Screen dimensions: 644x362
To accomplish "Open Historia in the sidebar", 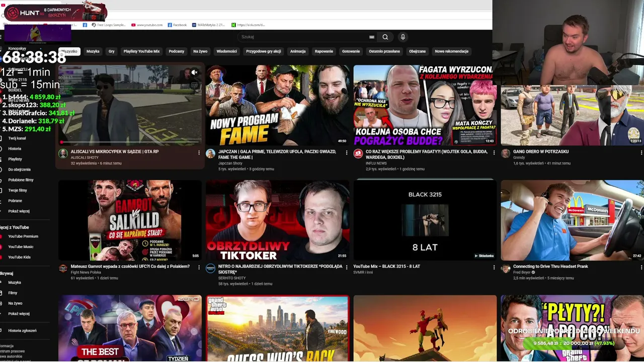I will tap(15, 149).
